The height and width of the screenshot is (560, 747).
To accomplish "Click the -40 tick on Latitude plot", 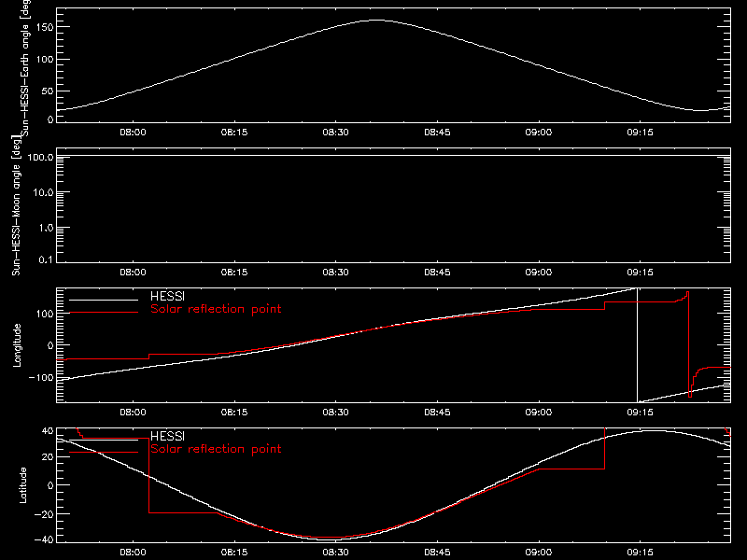I will coord(44,540).
